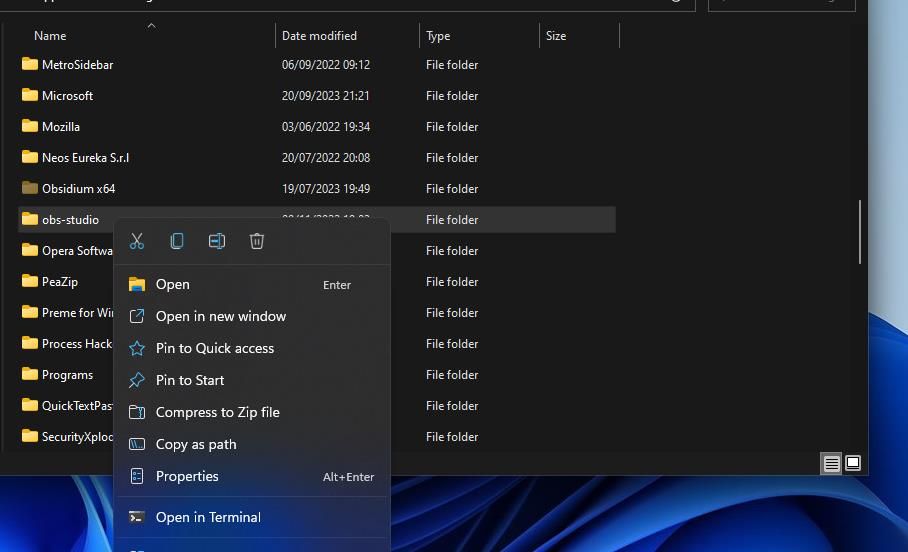Click the Rename icon in context menu
This screenshot has height=552, width=908.
217,241
